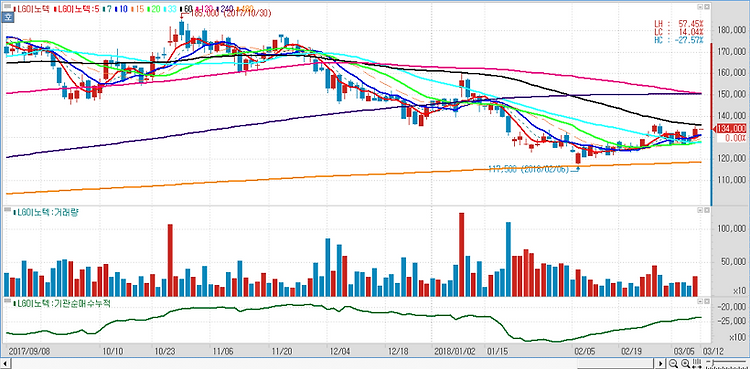Select the 10-day moving average legend
This screenshot has width=750, height=369.
tap(121, 9)
